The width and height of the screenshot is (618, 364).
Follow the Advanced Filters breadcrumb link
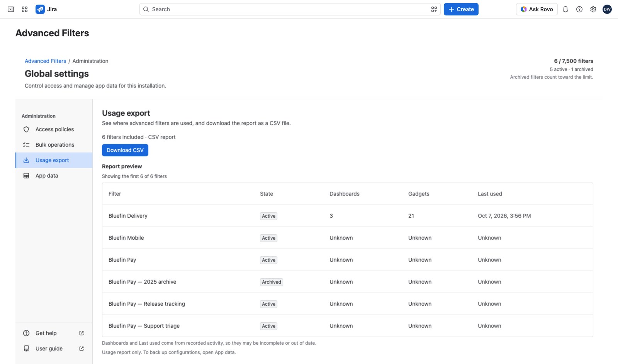click(46, 61)
